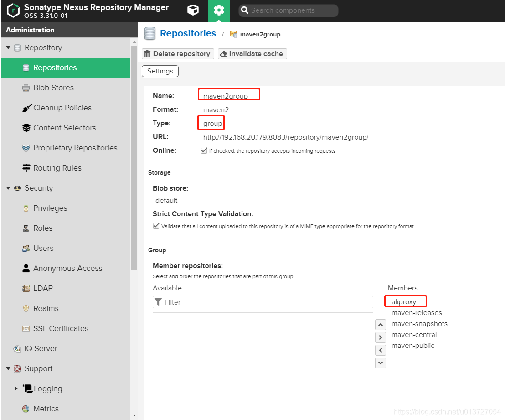Click Invalidate cache button
The width and height of the screenshot is (505, 420).
tap(252, 54)
